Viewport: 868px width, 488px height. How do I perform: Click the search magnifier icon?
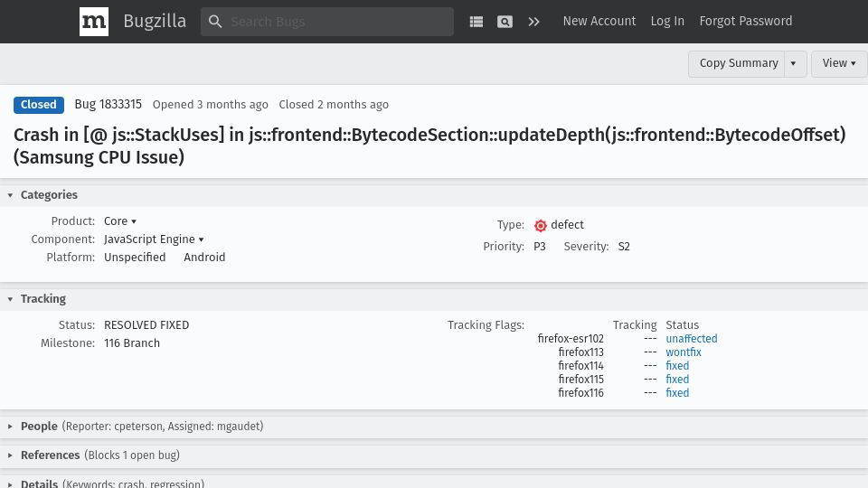pos(215,22)
